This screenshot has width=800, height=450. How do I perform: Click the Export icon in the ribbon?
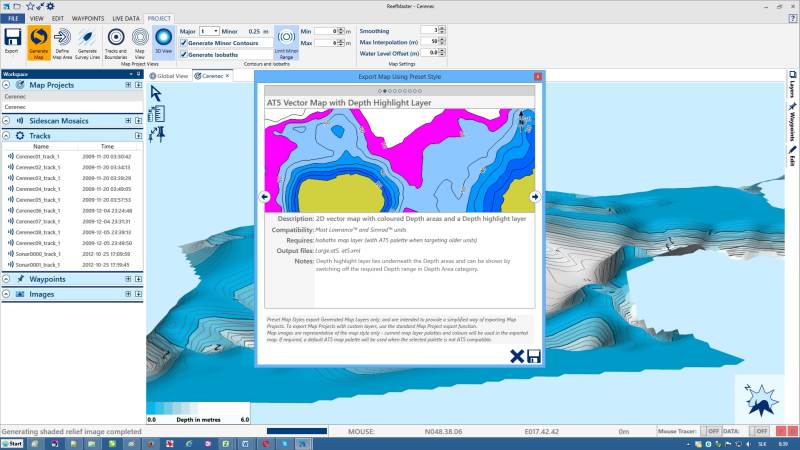[12, 40]
